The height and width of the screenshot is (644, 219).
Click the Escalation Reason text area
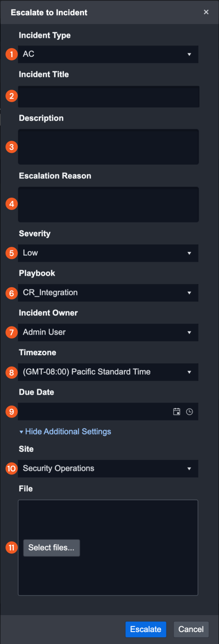click(108, 204)
